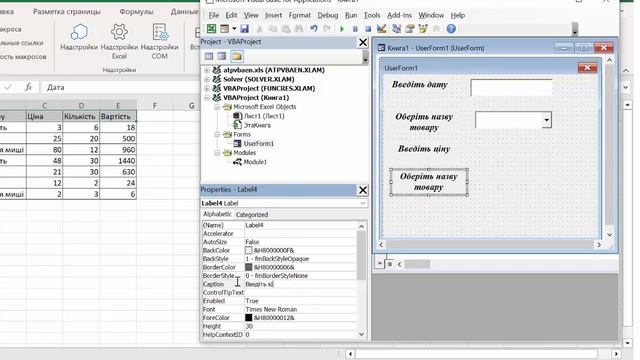This screenshot has height=360, width=640.
Task: Open the Object Browser toolbar icon
Action: (x=423, y=29)
